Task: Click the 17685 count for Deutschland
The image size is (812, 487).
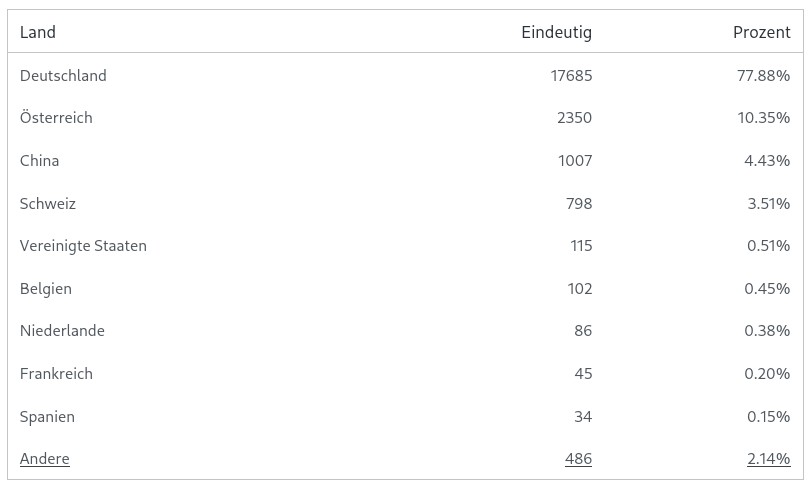Action: pos(571,75)
